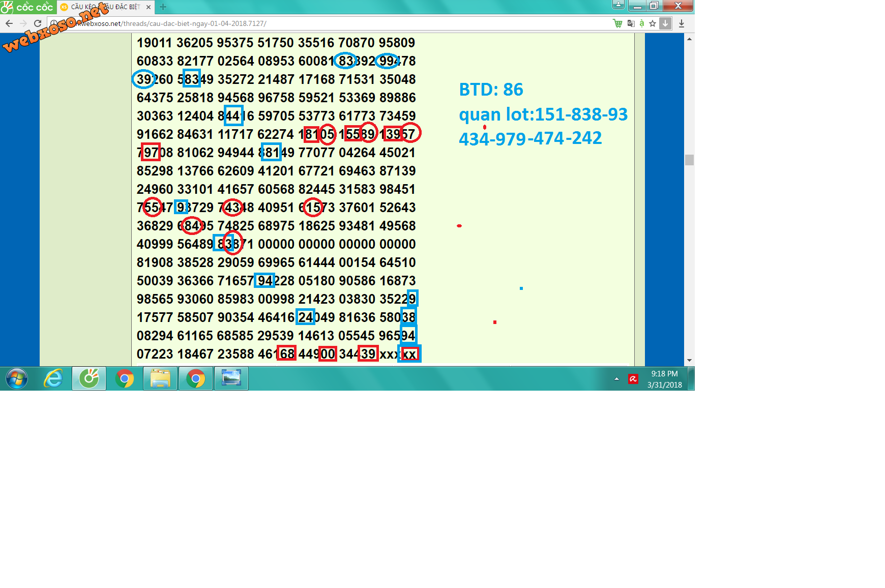Minimize the Cốc Cốc window
885x588 pixels.
(x=637, y=6)
